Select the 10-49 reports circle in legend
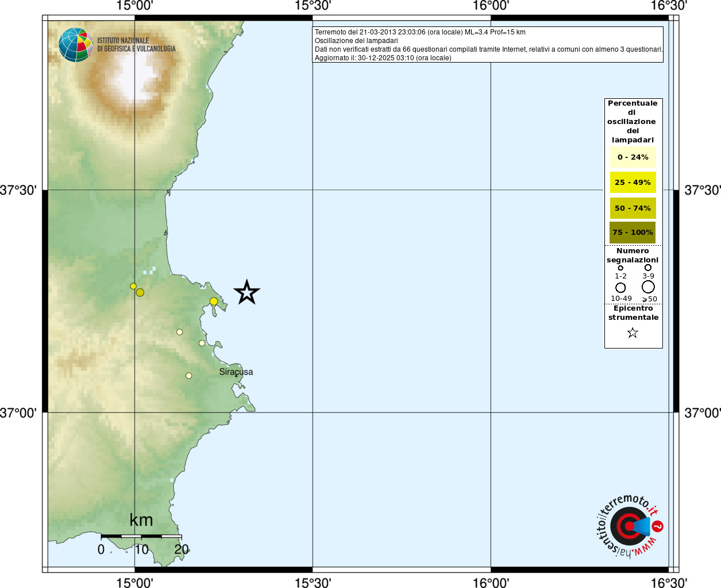721x588 pixels. click(620, 288)
